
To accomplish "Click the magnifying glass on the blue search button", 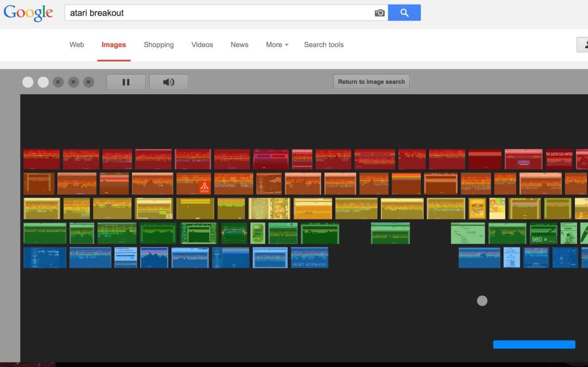I will pyautogui.click(x=404, y=13).
